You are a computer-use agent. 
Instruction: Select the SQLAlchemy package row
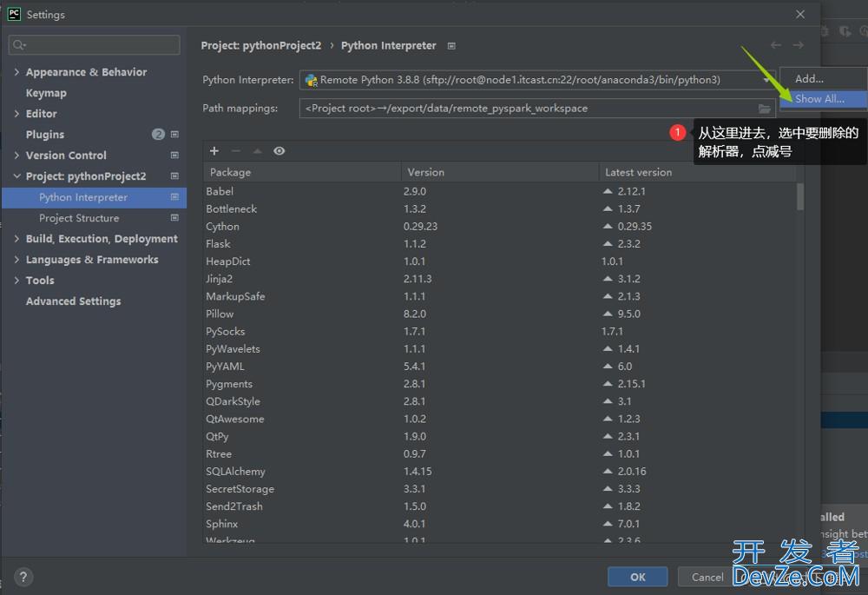(501, 472)
